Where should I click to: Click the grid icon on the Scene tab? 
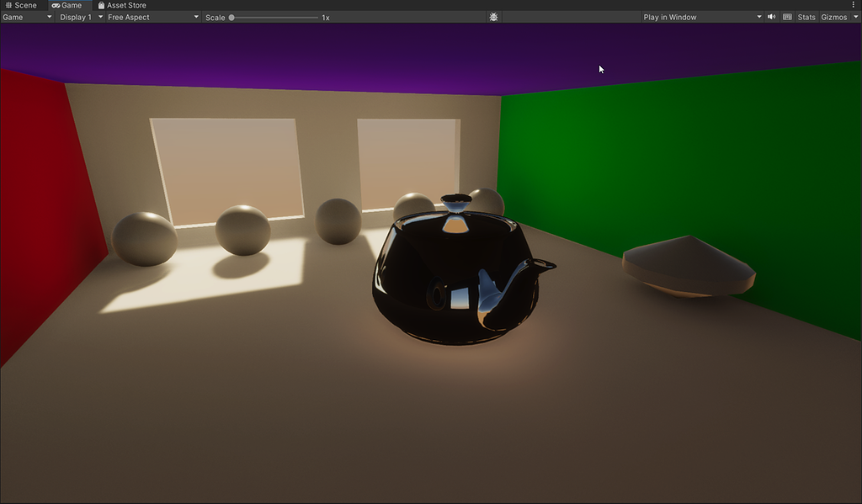(8, 4)
